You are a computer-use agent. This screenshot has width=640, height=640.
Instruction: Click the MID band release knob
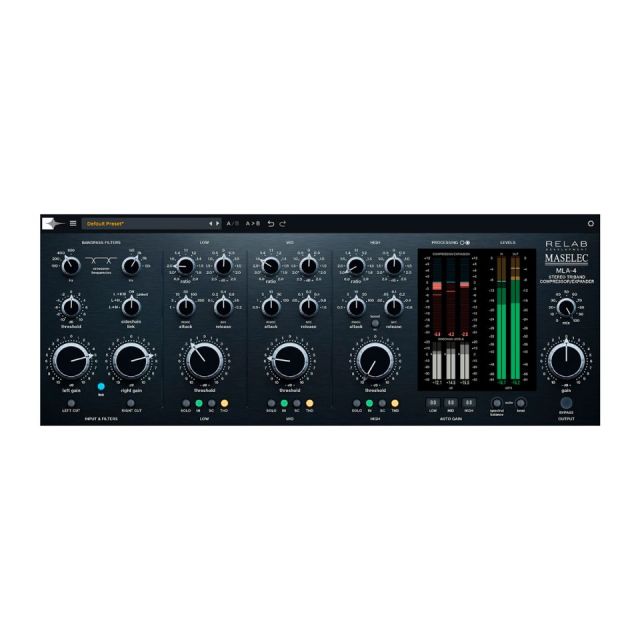pos(309,307)
